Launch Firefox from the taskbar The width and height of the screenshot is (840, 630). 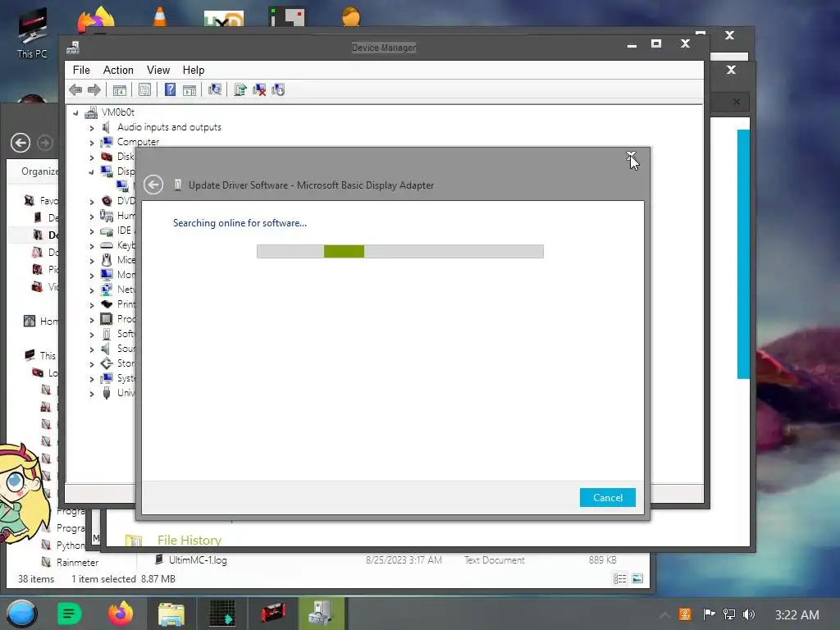pos(121,614)
